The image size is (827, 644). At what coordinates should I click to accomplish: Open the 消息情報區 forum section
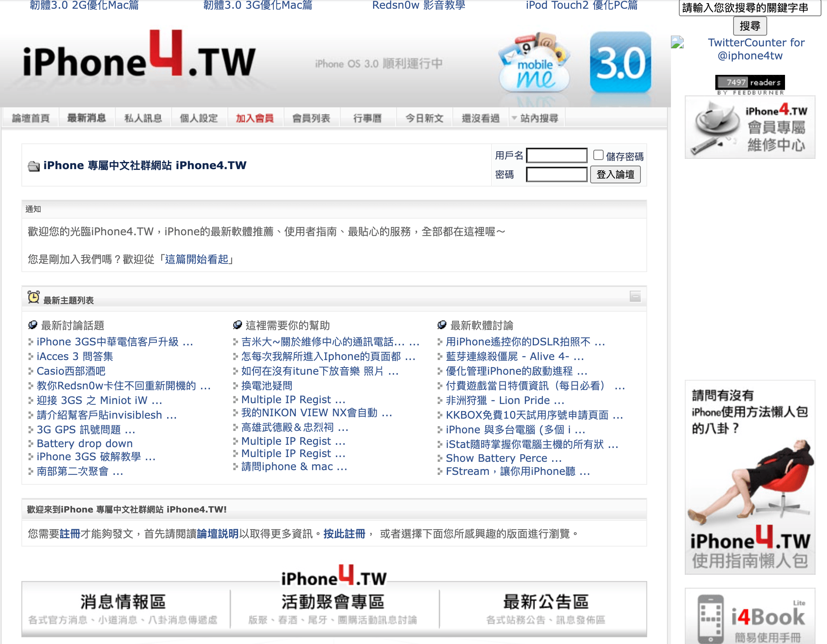[123, 609]
